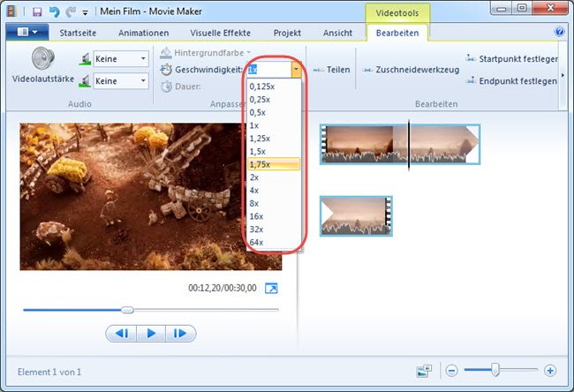Click the Geschwindigkeit speed input field
The width and height of the screenshot is (574, 392).
[x=269, y=70]
